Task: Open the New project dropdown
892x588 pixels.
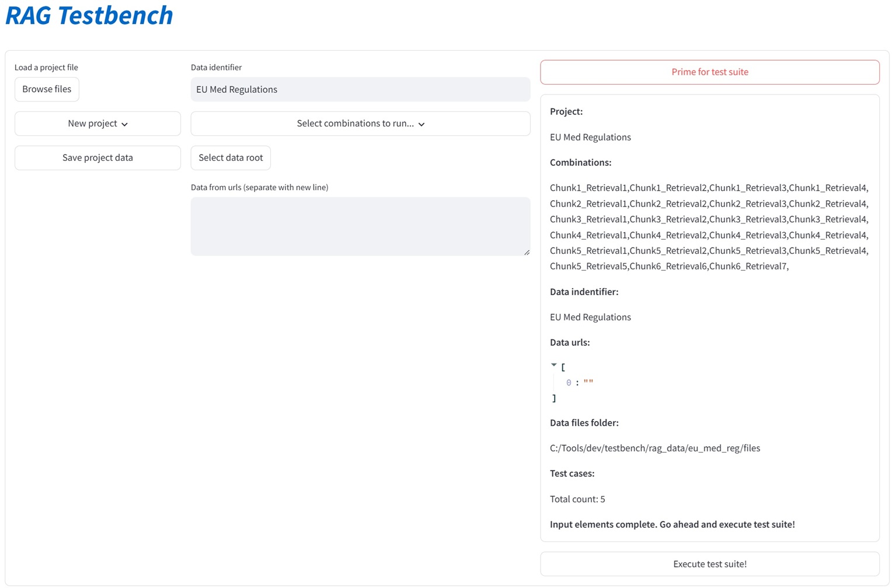Action: (97, 124)
